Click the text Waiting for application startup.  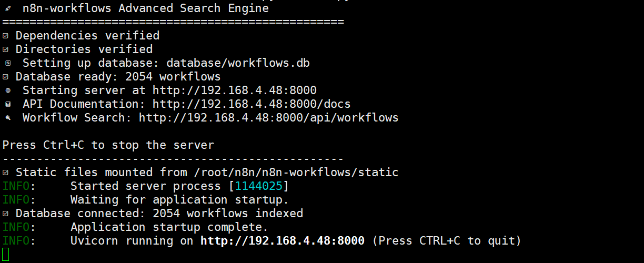click(x=179, y=200)
